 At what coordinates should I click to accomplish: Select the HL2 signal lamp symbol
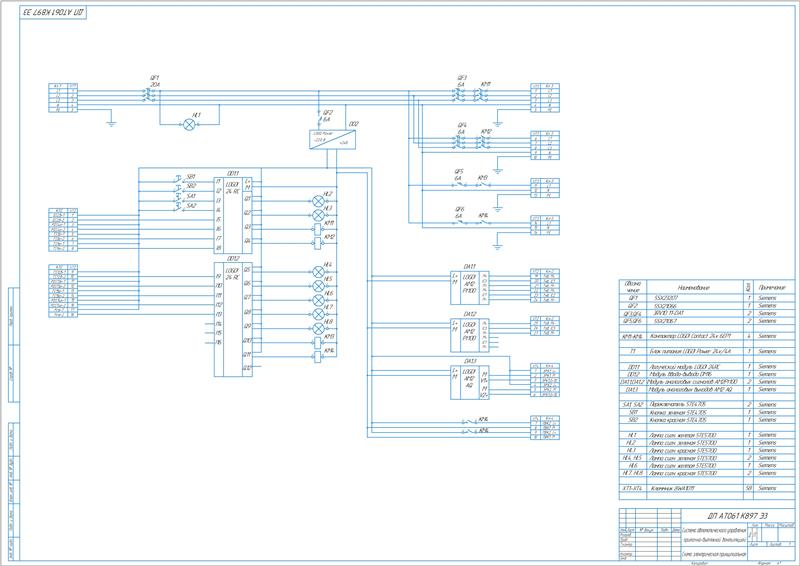coord(318,201)
